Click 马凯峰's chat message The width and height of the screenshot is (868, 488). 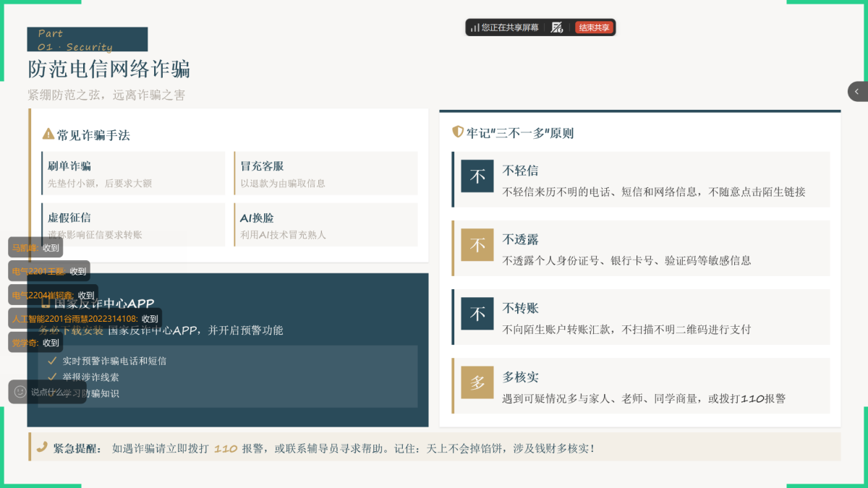(35, 247)
